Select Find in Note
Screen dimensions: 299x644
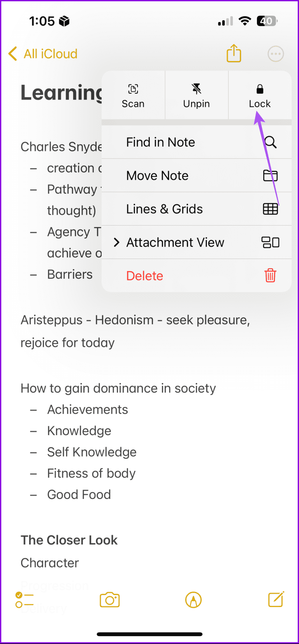click(160, 142)
